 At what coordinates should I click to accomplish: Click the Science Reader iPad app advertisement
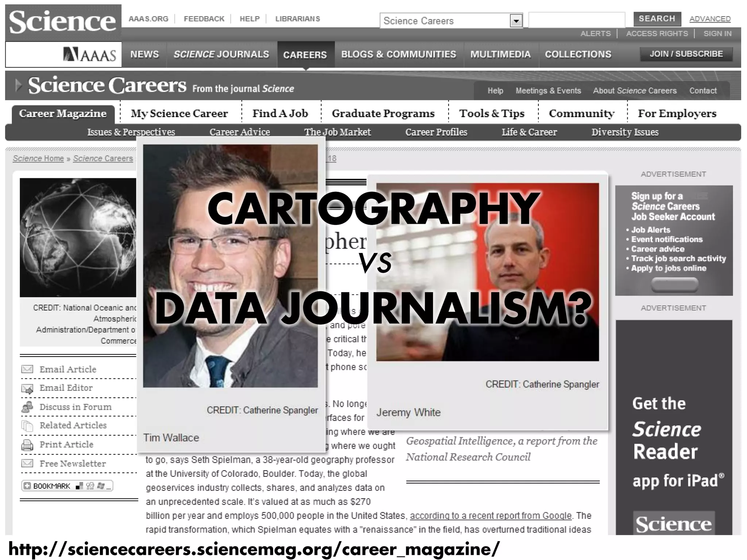pyautogui.click(x=674, y=427)
